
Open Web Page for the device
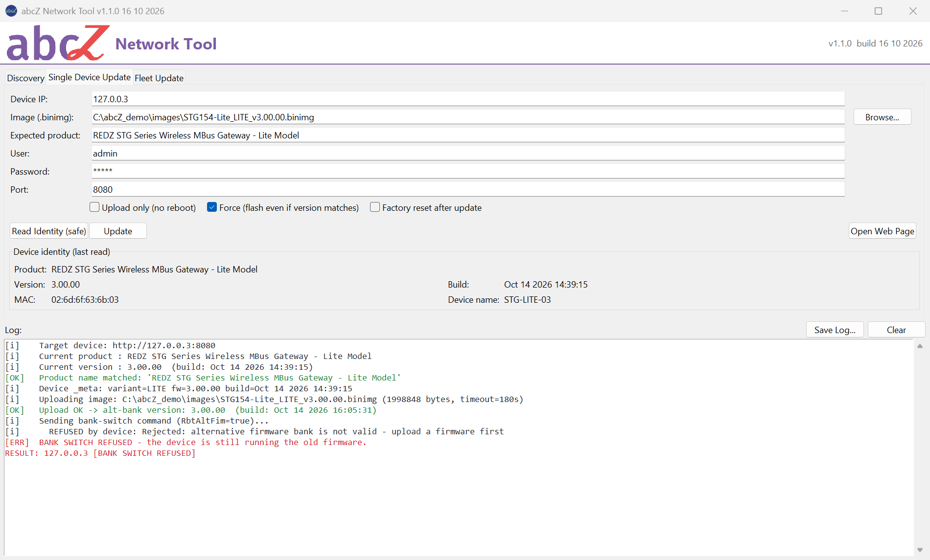[883, 231]
